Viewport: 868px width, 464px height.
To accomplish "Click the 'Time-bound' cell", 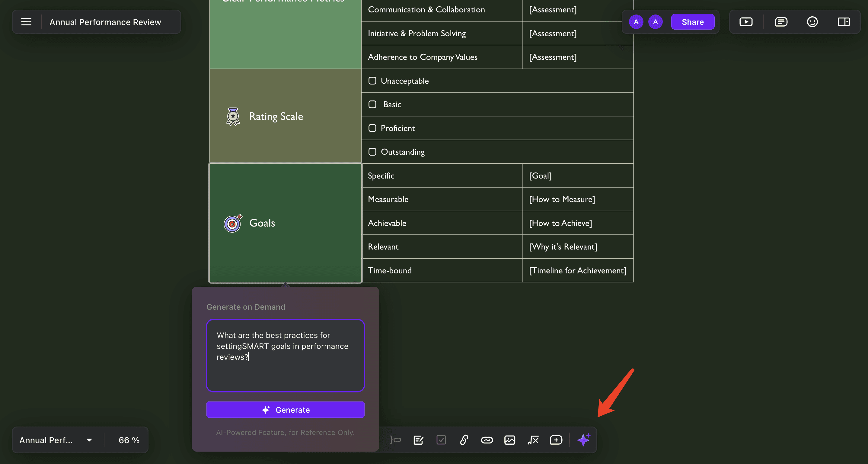I will pos(442,270).
